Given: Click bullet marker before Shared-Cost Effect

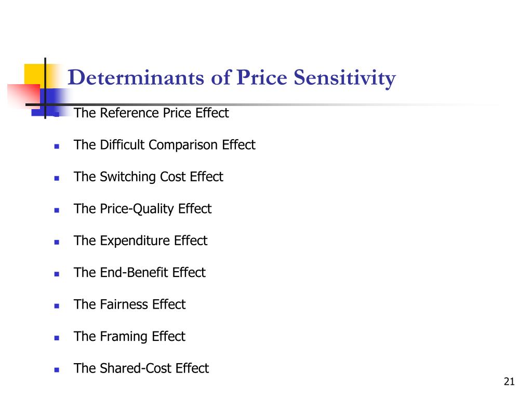Looking at the screenshot, I should (x=57, y=370).
